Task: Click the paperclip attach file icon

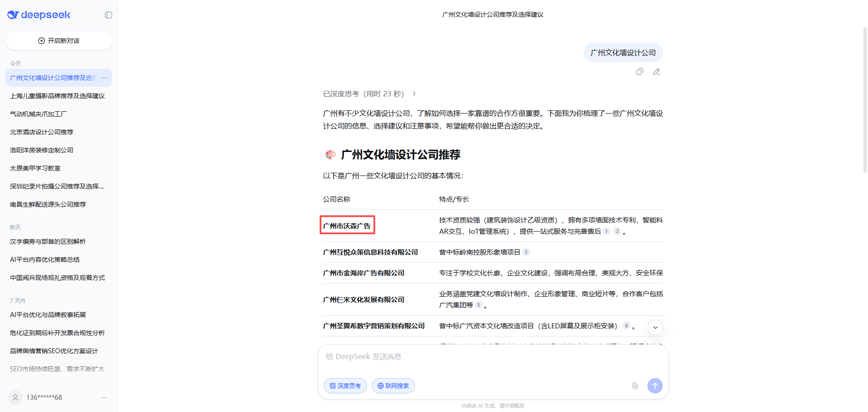Action: click(635, 386)
